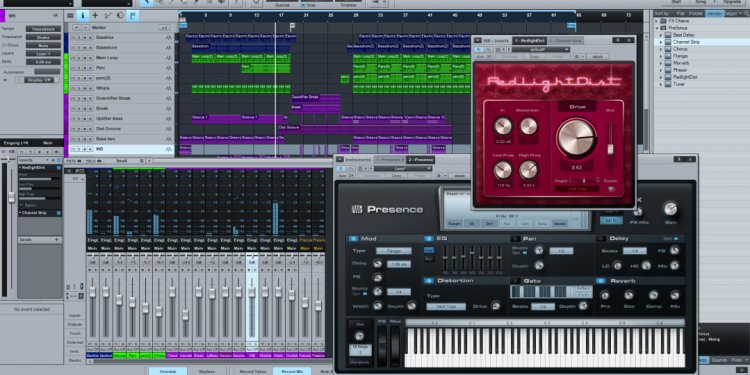Show automation icon in arrange toolbar
This screenshot has width=750, height=375.
click(x=108, y=15)
